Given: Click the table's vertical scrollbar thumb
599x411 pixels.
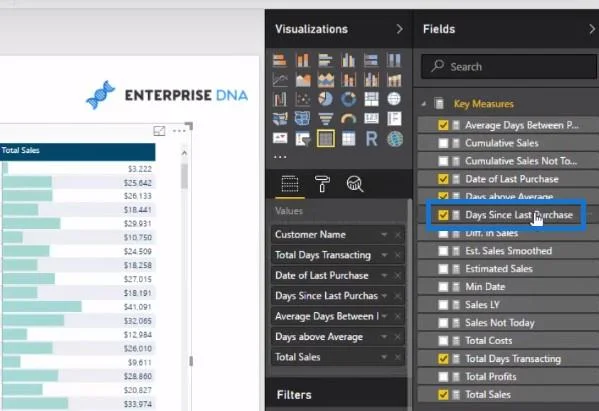Looking at the screenshot, I should click(185, 176).
